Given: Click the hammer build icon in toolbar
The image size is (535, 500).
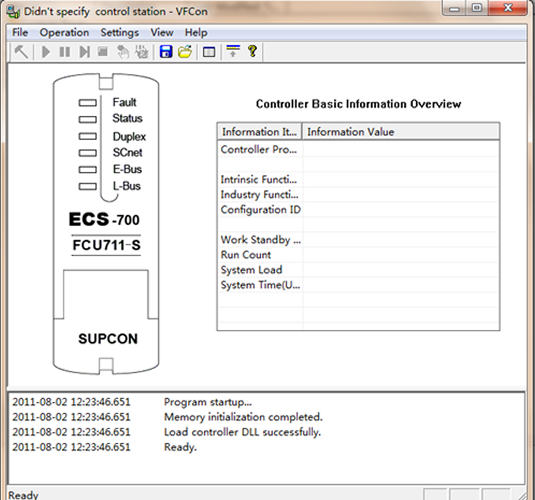Looking at the screenshot, I should (x=21, y=52).
